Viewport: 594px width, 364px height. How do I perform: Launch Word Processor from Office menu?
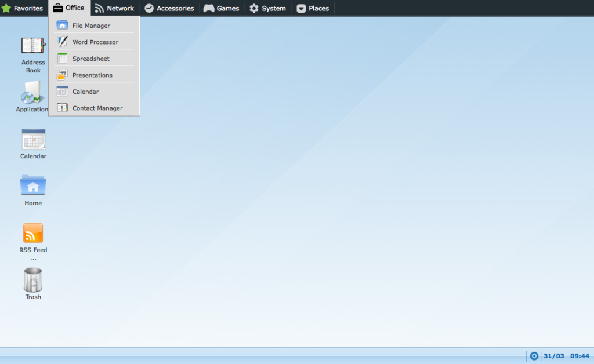pos(95,42)
